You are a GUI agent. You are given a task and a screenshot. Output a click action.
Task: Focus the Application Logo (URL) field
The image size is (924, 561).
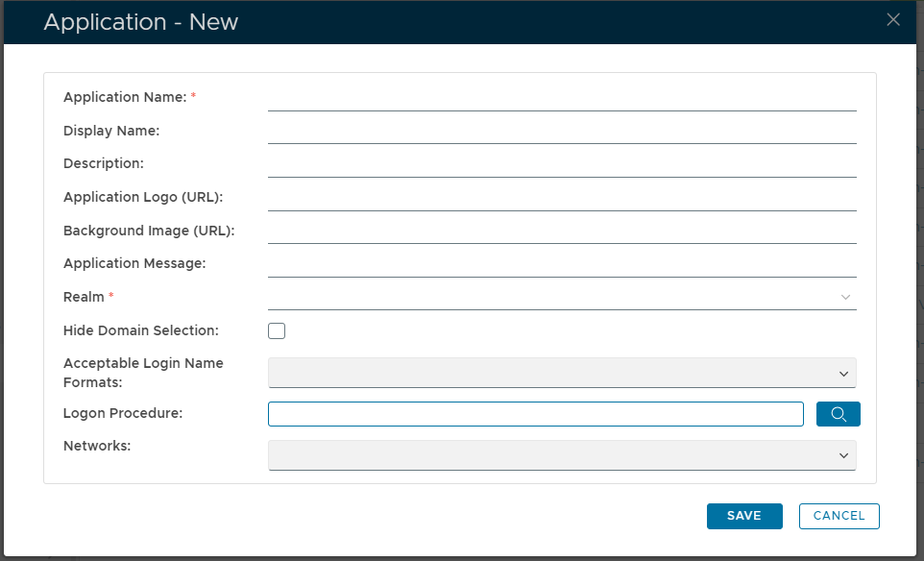[562, 197]
